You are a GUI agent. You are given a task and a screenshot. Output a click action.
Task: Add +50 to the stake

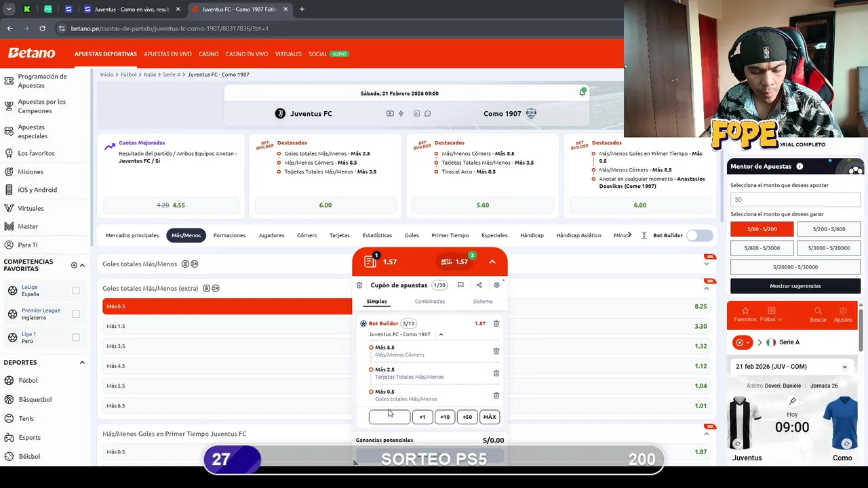[467, 417]
